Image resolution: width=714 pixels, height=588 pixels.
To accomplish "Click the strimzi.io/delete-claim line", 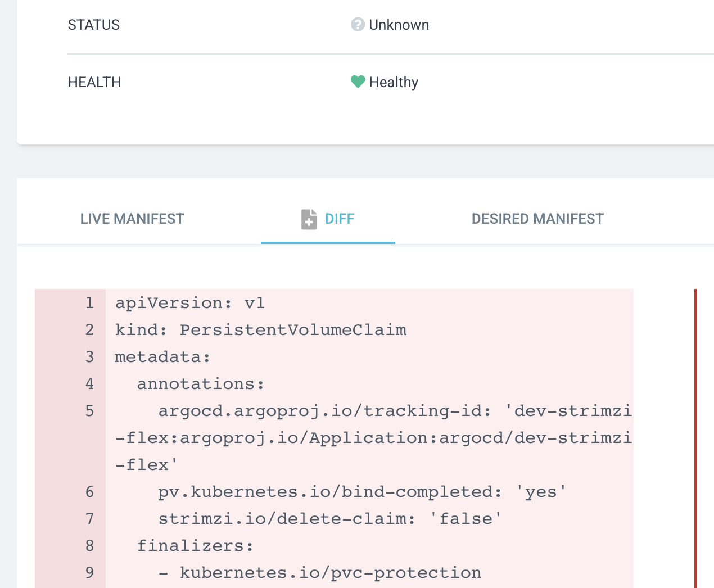I will tap(329, 519).
